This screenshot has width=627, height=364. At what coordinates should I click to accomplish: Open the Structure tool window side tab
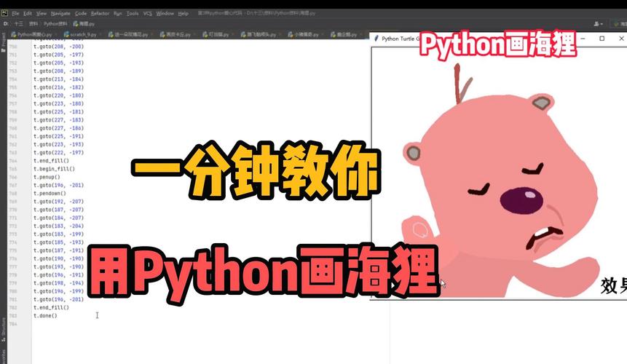coord(4,329)
